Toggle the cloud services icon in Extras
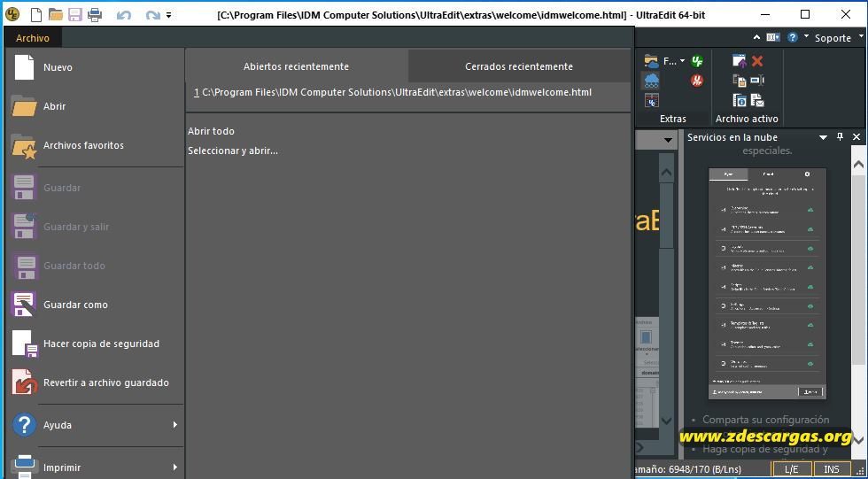 (x=652, y=81)
